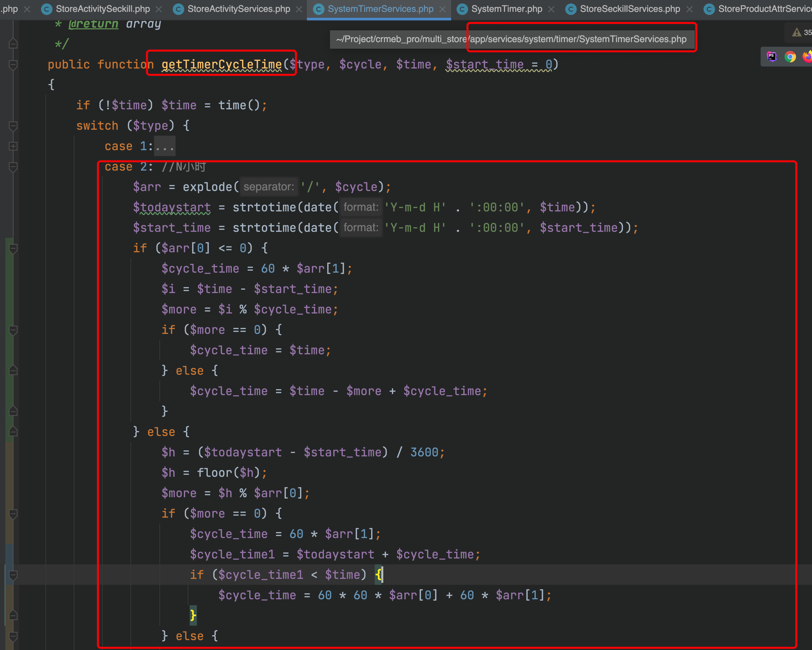Screen dimensions: 812x650
Task: Click the $start_time = 0 parameter
Action: pyautogui.click(x=499, y=65)
